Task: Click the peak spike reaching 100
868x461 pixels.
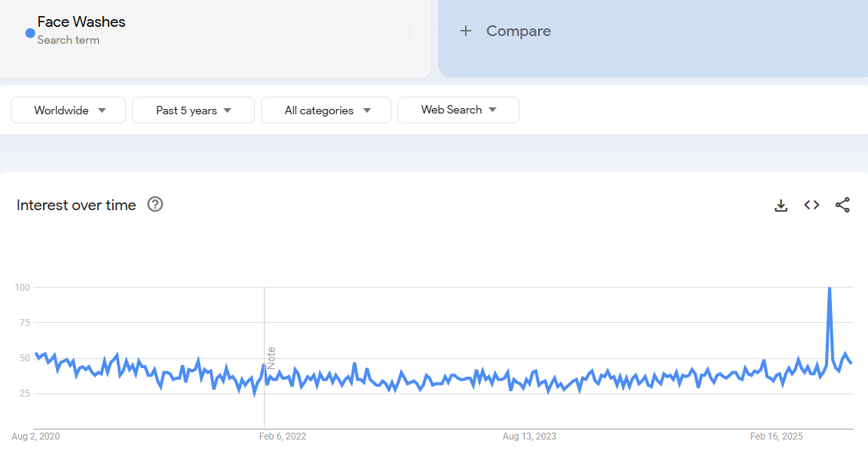Action: coord(829,289)
